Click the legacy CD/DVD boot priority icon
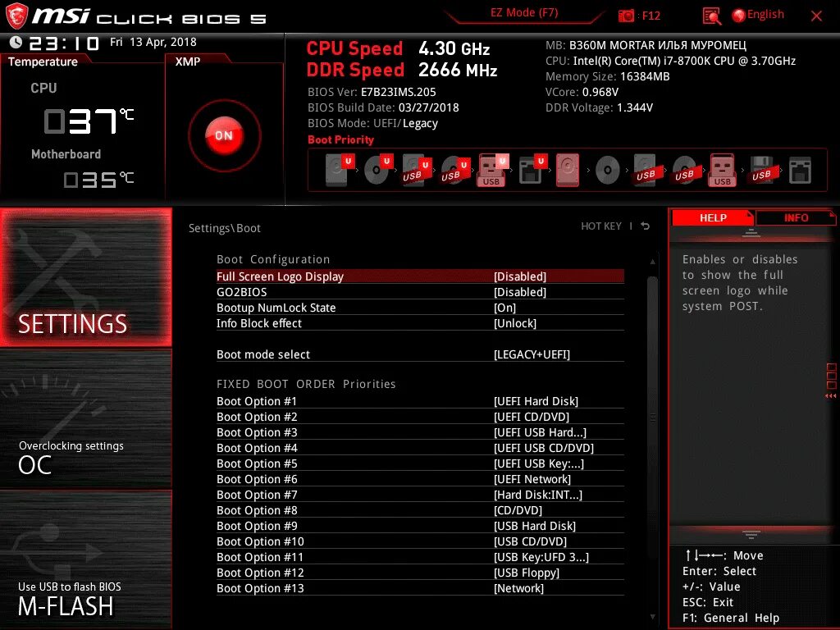 (x=607, y=171)
